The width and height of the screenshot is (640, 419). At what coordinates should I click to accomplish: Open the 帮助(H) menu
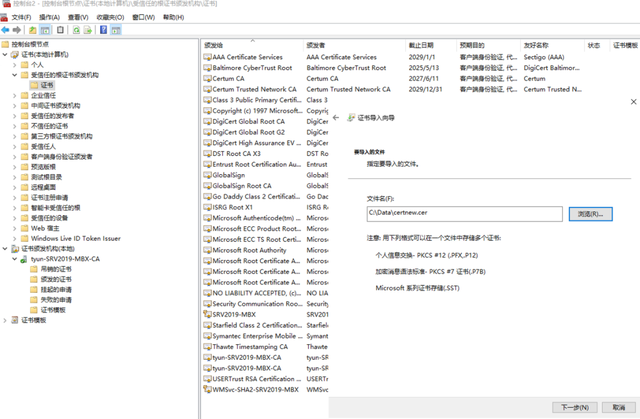[173, 17]
